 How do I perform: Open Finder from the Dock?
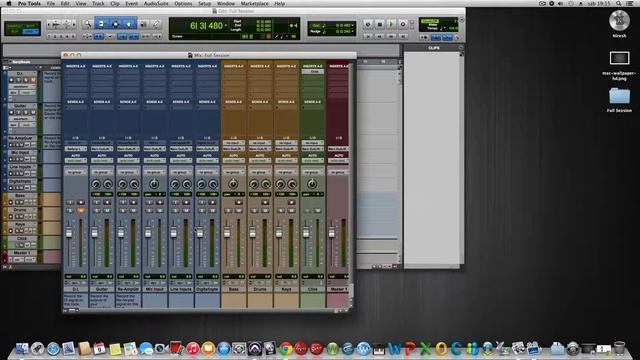[x=22, y=348]
